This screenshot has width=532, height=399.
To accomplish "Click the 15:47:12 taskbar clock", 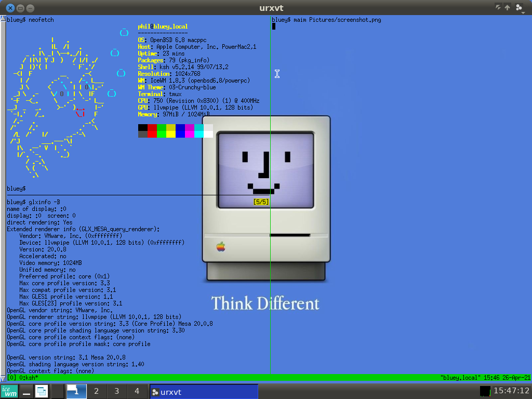I will [512, 391].
